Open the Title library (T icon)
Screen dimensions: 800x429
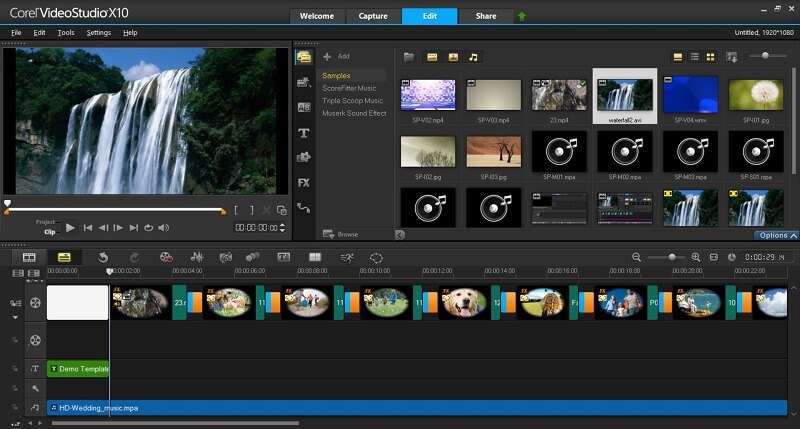point(304,133)
